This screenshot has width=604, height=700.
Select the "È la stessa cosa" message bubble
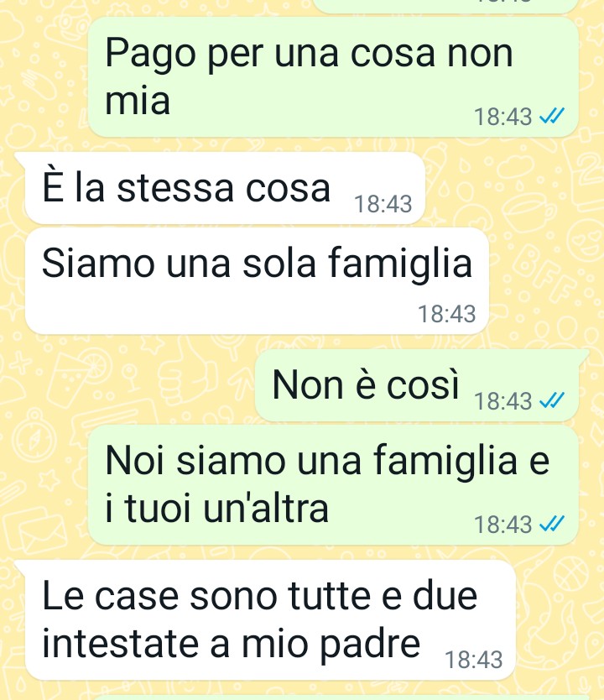tap(224, 188)
